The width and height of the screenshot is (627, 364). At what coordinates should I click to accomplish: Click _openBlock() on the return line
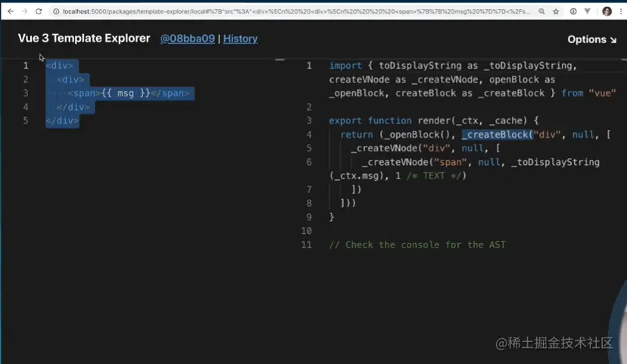click(417, 135)
